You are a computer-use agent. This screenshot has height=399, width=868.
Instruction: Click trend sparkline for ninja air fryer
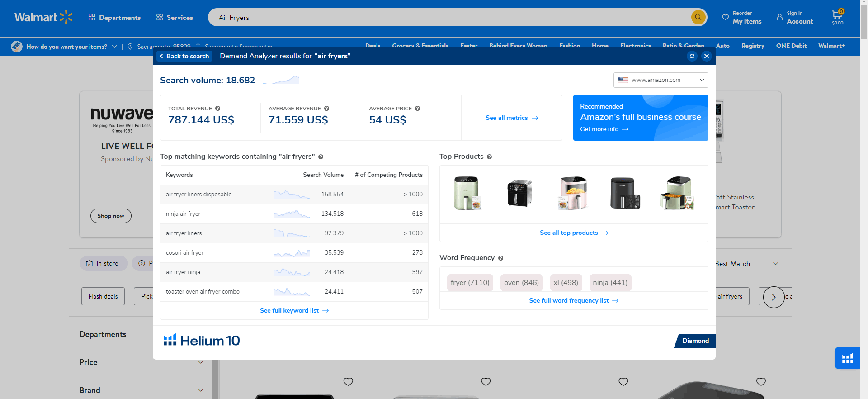[292, 214]
